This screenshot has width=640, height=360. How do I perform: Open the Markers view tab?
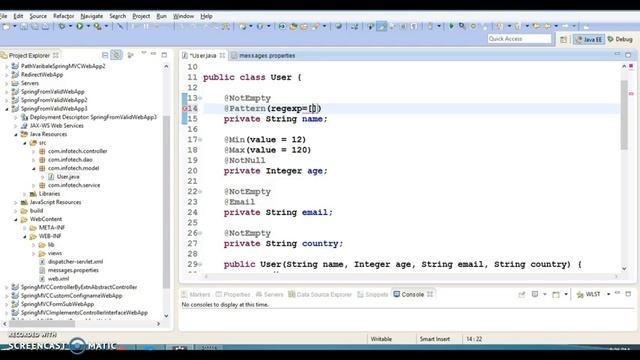pyautogui.click(x=196, y=294)
